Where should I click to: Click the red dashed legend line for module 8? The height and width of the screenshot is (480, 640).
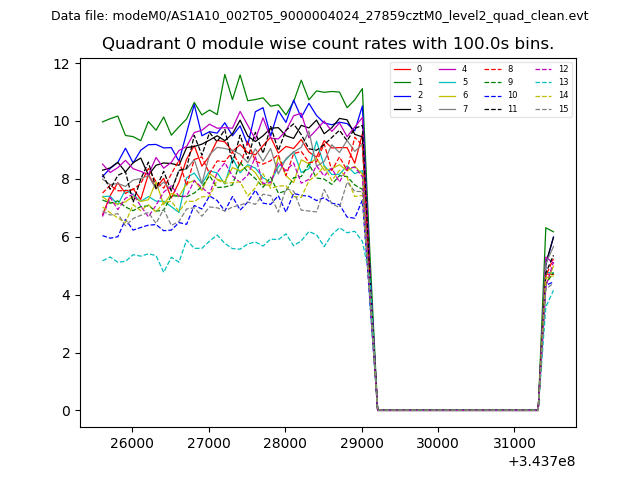493,70
